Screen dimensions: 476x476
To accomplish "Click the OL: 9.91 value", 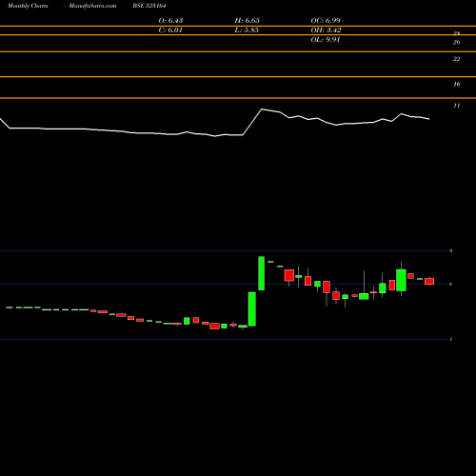I will tap(326, 40).
